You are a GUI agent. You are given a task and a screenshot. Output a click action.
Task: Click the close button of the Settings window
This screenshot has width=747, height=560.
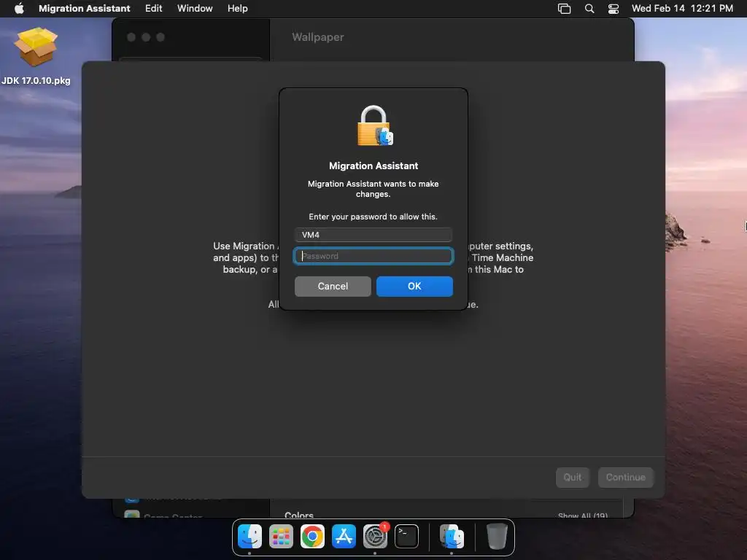(131, 37)
